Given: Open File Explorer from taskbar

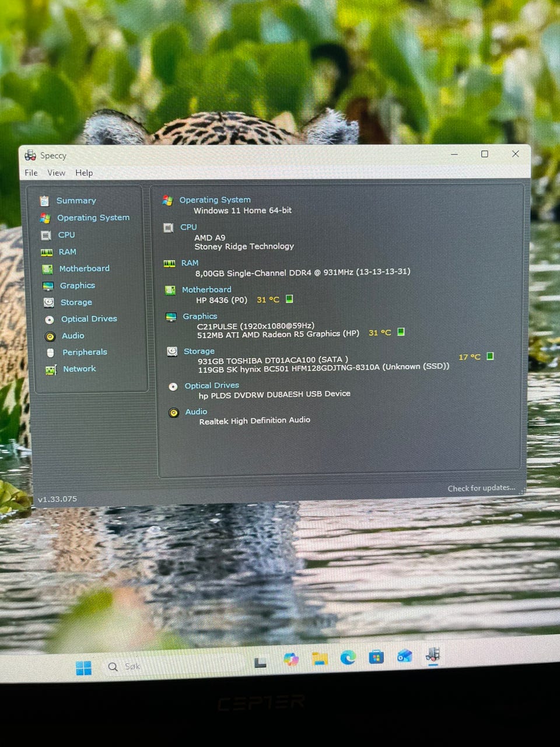Looking at the screenshot, I should (319, 659).
